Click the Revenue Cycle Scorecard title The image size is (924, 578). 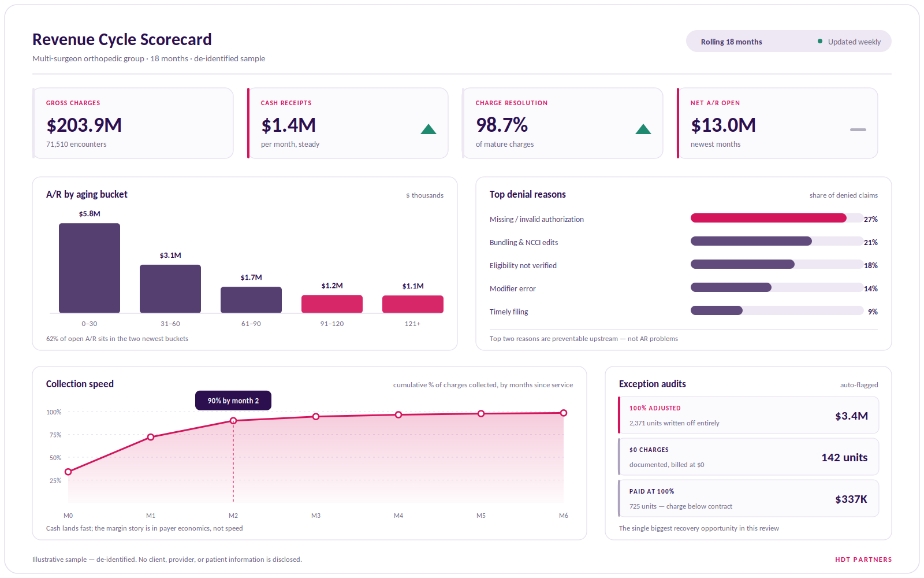(122, 39)
